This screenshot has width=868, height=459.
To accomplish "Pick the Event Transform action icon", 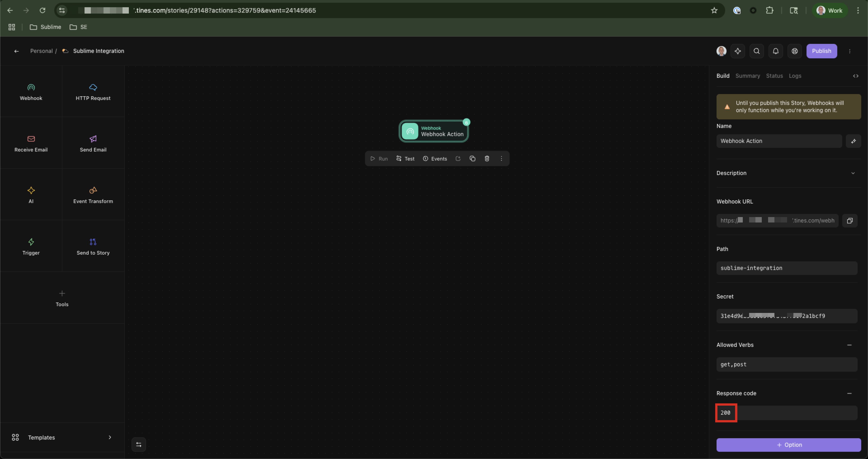I will click(93, 190).
